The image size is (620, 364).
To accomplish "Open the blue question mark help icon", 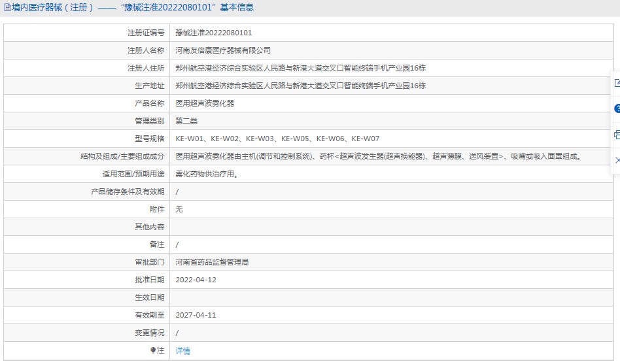I will 616,109.
